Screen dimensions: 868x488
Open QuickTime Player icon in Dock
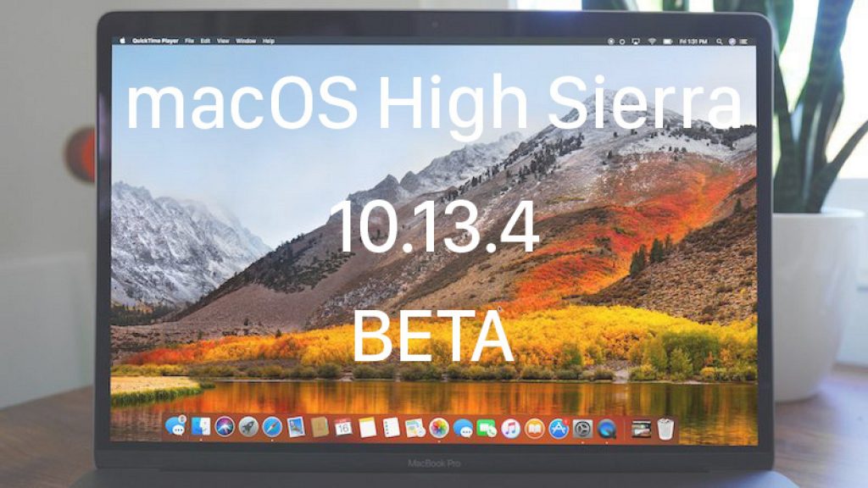pos(607,430)
